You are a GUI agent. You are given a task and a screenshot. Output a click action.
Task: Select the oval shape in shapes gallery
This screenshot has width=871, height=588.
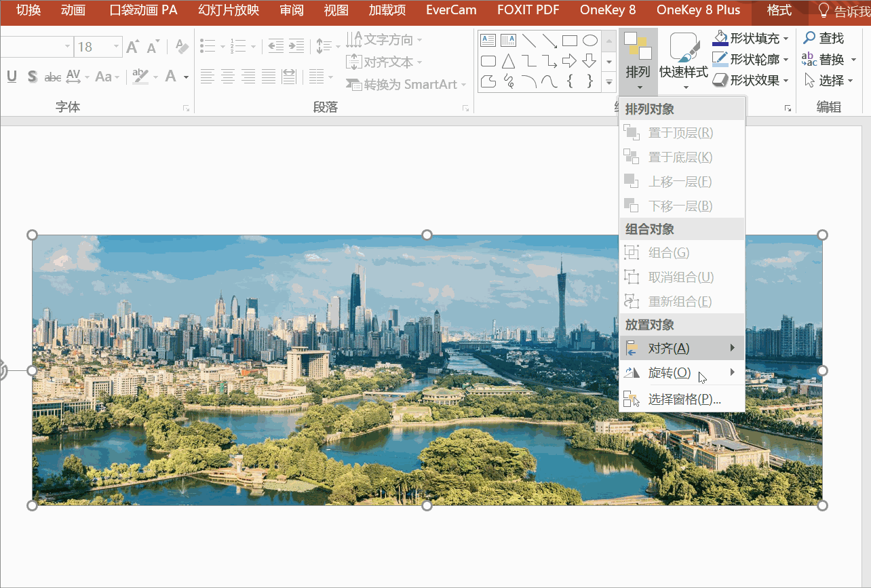(589, 40)
